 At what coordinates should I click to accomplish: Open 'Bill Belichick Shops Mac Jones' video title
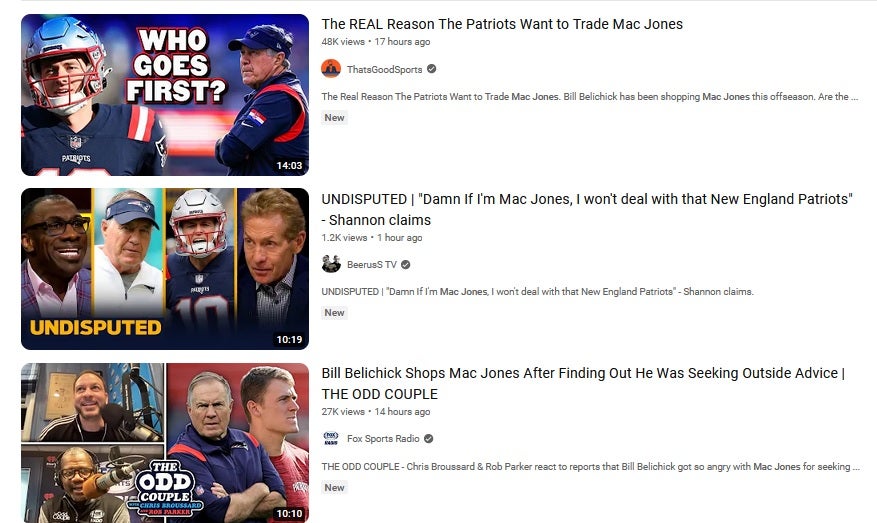[x=583, y=383]
